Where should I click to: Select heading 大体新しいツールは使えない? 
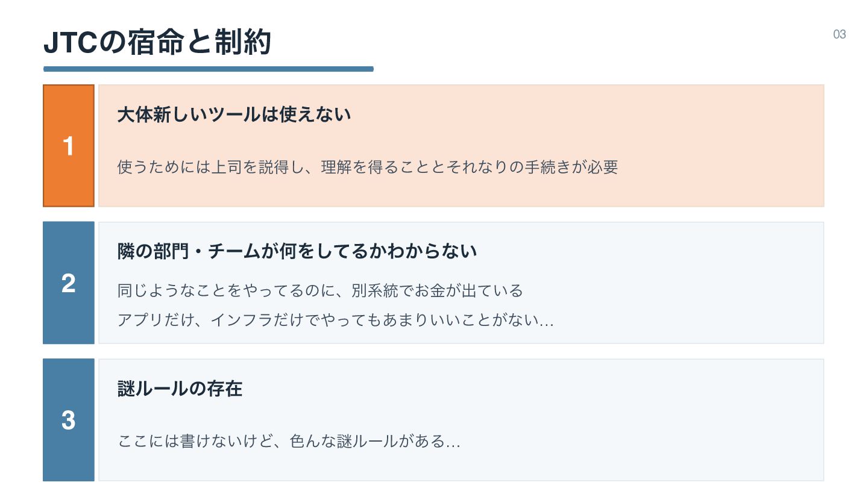tap(234, 114)
